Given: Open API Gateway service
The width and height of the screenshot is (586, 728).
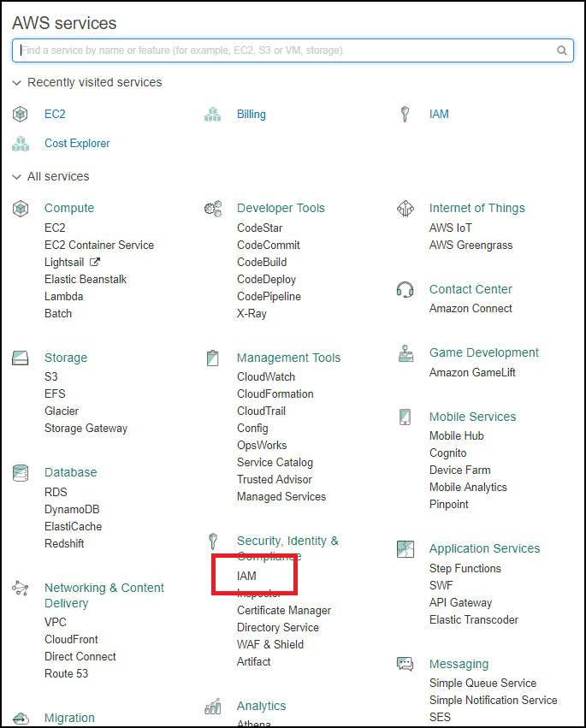Looking at the screenshot, I should point(460,603).
